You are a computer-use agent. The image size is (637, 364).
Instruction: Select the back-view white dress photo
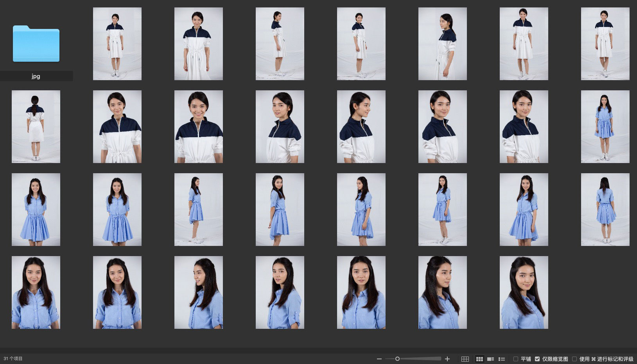[36, 127]
